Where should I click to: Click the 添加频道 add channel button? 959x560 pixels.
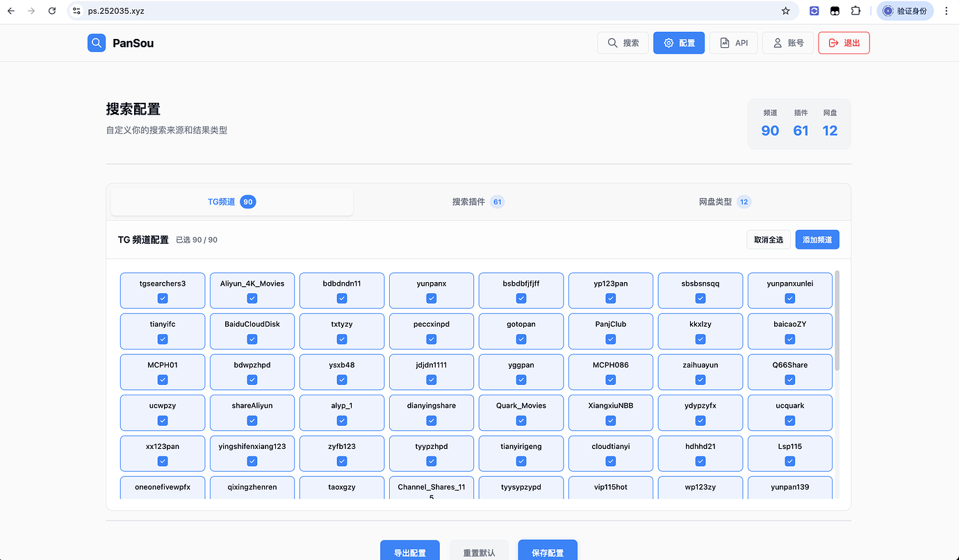pyautogui.click(x=817, y=240)
